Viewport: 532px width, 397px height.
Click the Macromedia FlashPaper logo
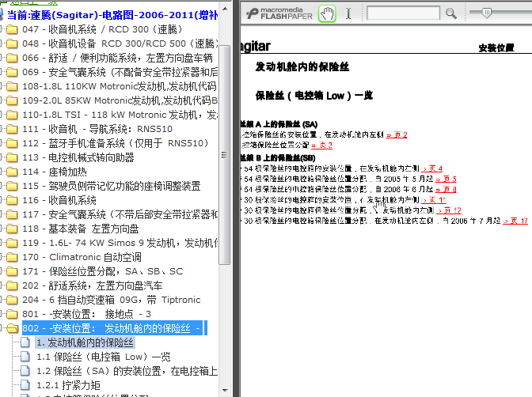coord(279,13)
